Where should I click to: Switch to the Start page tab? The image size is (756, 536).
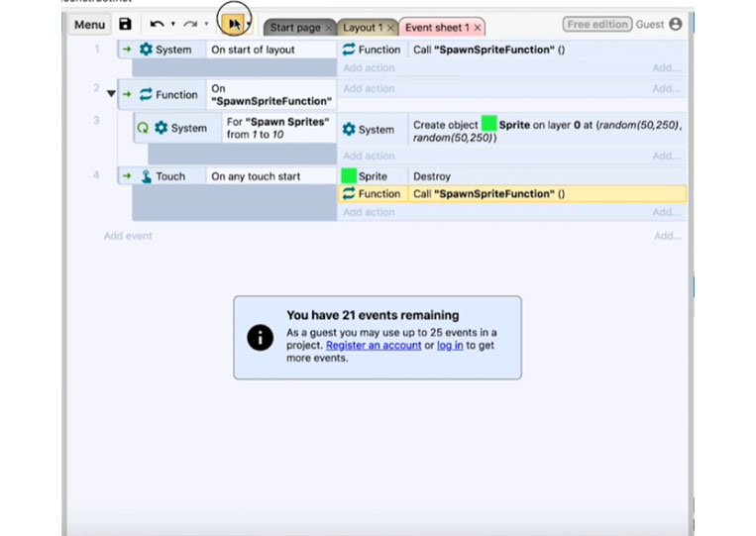coord(295,28)
